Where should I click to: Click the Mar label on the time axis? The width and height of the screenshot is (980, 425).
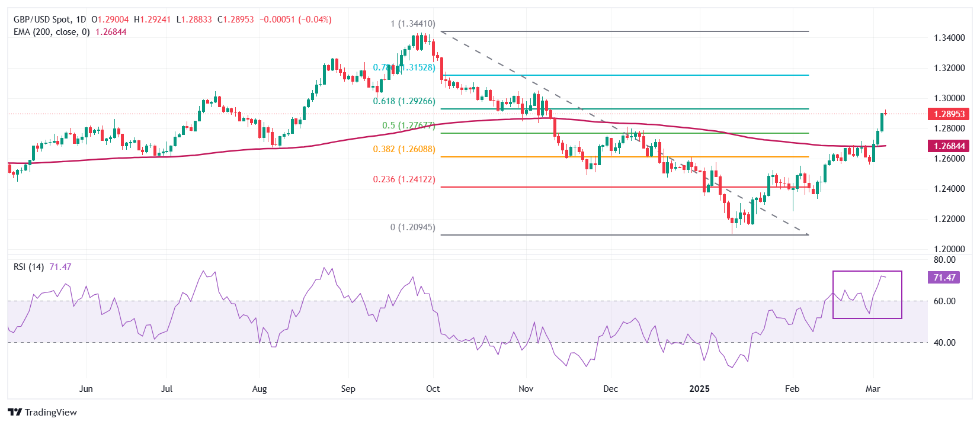click(873, 389)
